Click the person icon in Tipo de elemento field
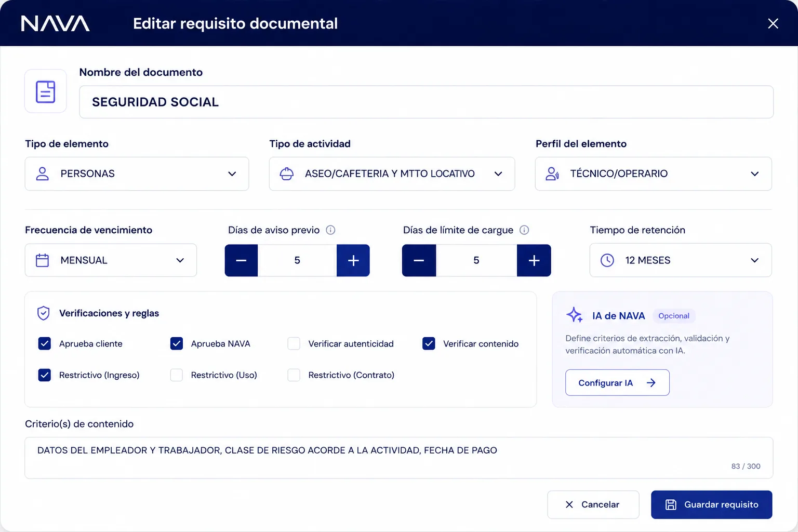This screenshot has height=532, width=798. tap(43, 174)
